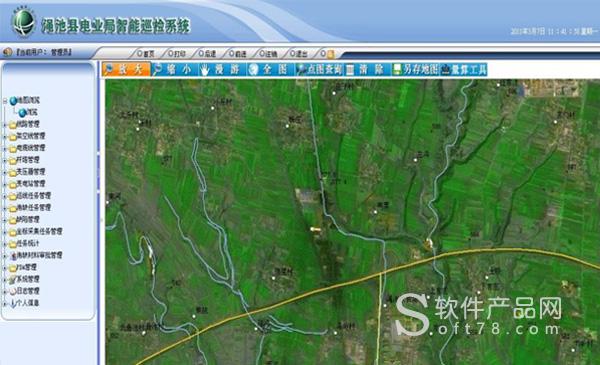Click the orange document icon after 退出

click(x=330, y=54)
